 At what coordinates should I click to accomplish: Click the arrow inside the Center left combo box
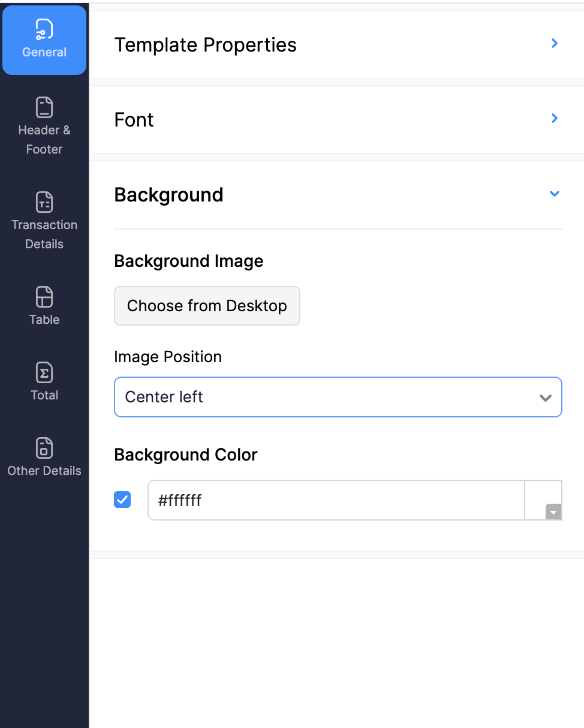click(545, 398)
